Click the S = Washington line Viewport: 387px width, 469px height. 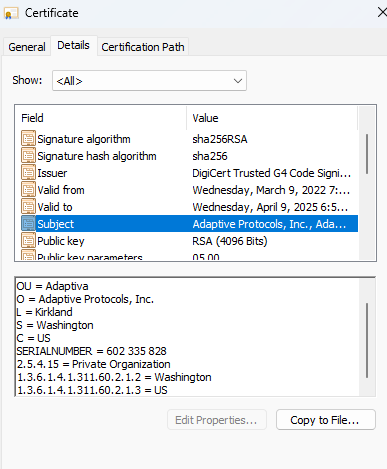tap(55, 325)
